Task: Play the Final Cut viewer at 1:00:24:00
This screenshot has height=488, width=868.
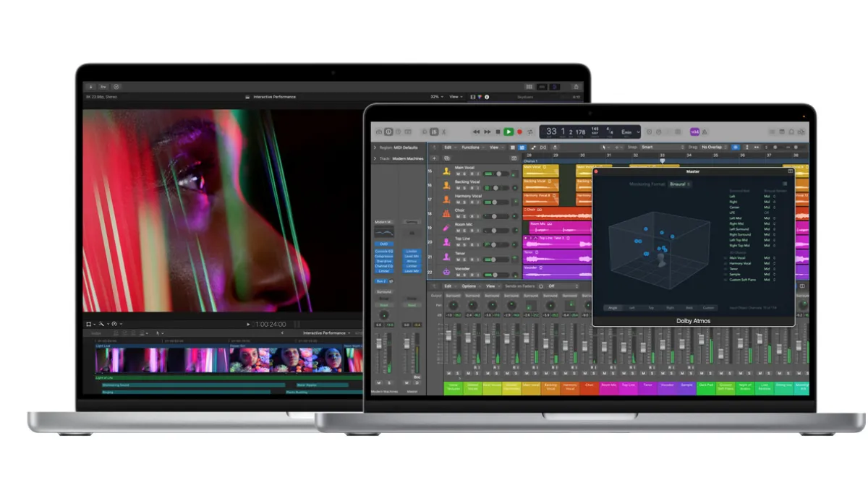Action: point(248,325)
